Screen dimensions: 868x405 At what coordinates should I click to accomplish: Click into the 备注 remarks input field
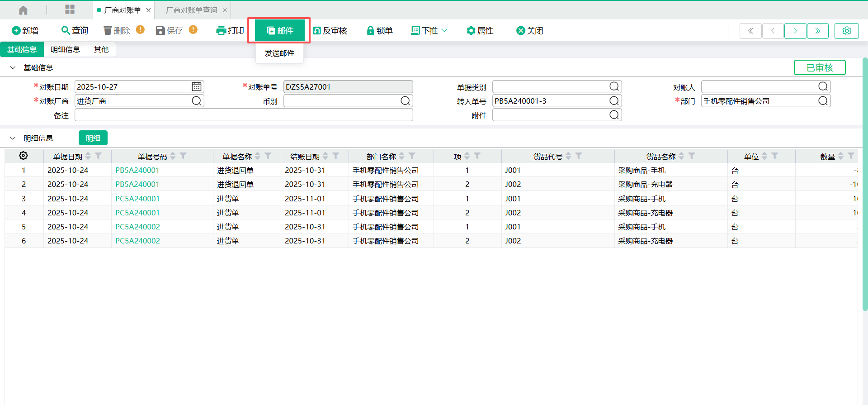(244, 115)
